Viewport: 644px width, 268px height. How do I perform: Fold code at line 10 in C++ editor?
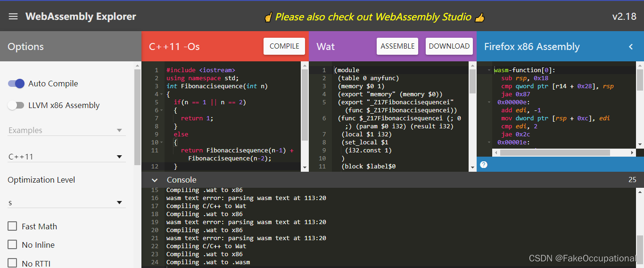point(161,142)
